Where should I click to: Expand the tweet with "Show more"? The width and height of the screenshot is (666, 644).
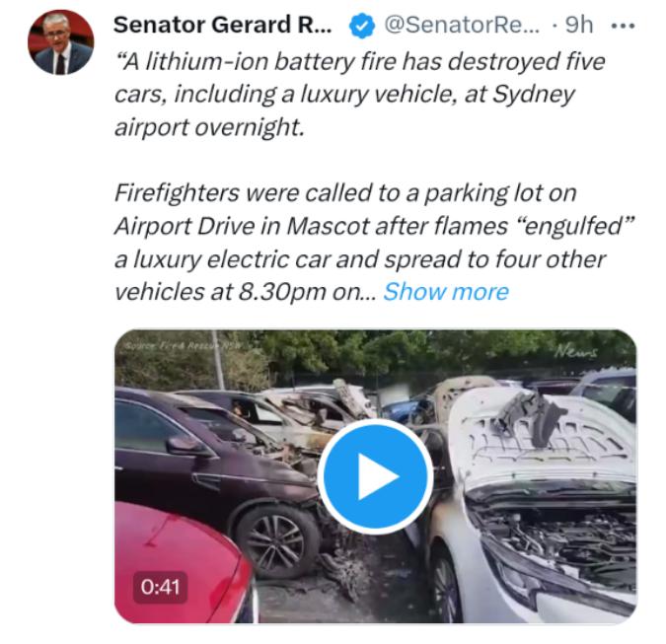445,291
